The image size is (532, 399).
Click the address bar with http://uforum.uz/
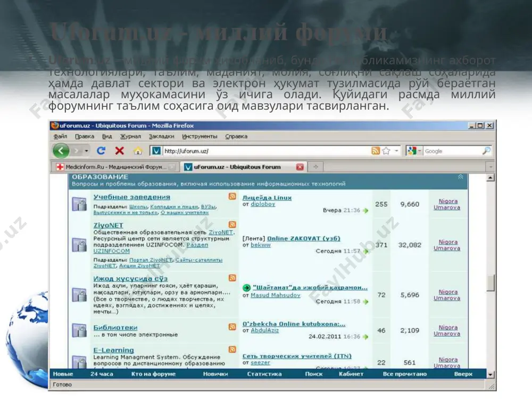coord(267,151)
